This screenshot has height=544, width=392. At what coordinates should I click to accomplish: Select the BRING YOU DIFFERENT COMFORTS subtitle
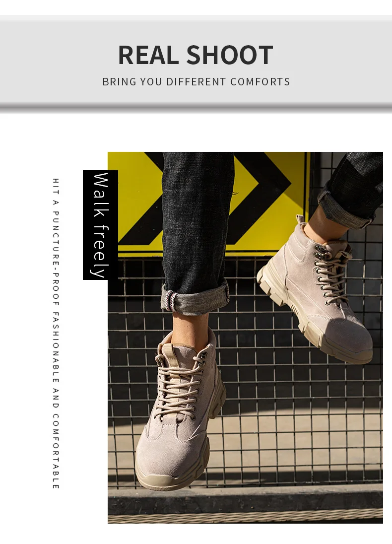[x=196, y=82]
